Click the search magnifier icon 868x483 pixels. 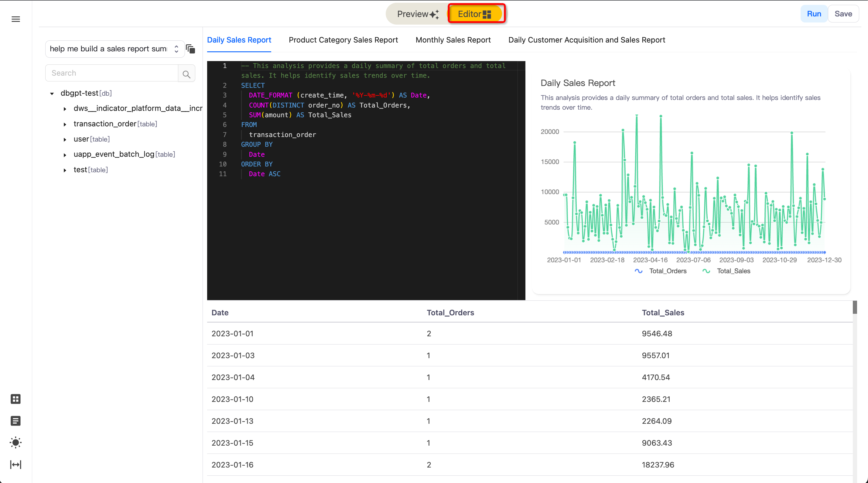click(186, 74)
